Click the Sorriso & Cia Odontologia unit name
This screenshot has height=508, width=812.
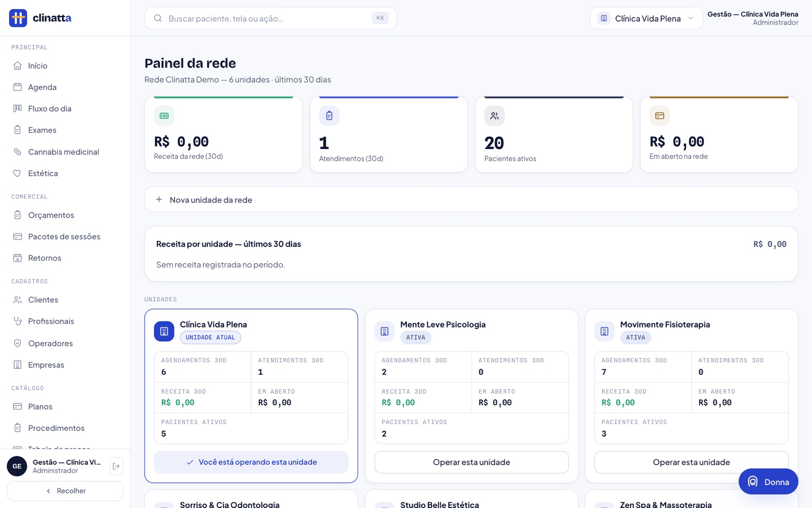(230, 504)
